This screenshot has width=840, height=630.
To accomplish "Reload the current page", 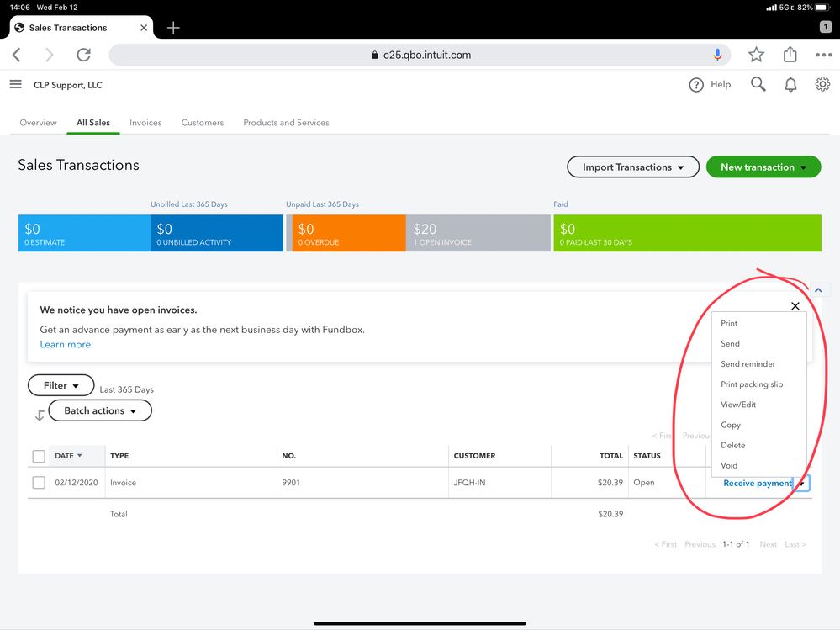I will tap(83, 55).
